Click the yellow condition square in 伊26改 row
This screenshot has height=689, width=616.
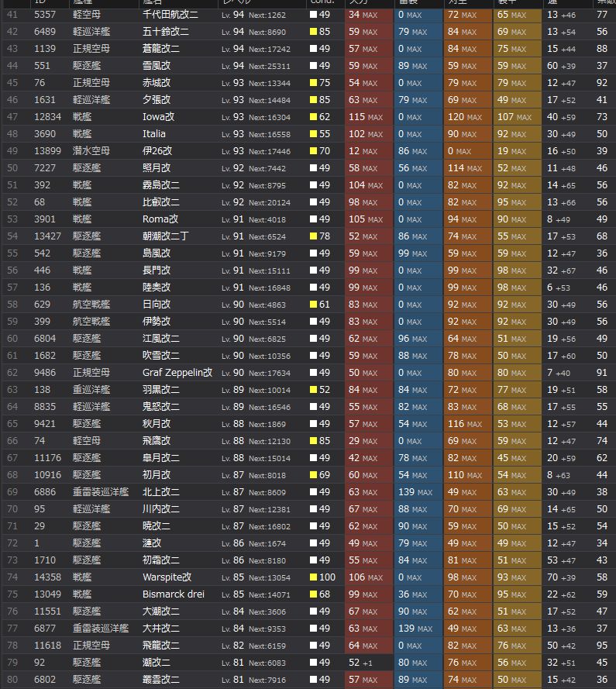tap(313, 151)
